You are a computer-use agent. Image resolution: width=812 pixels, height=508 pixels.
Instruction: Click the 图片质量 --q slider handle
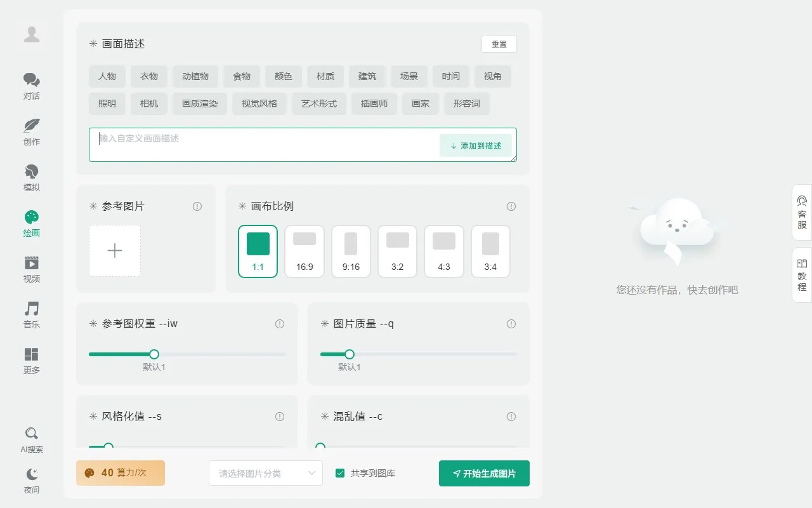coord(349,354)
